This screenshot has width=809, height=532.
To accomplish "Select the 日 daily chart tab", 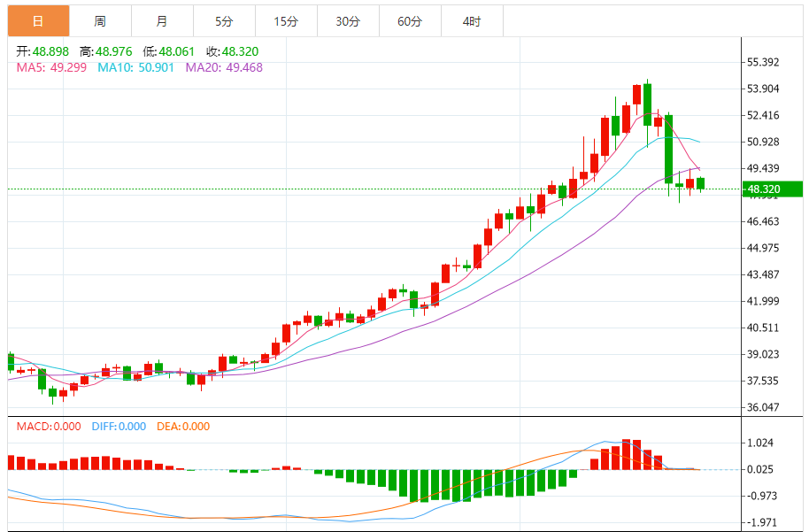I will pyautogui.click(x=38, y=21).
